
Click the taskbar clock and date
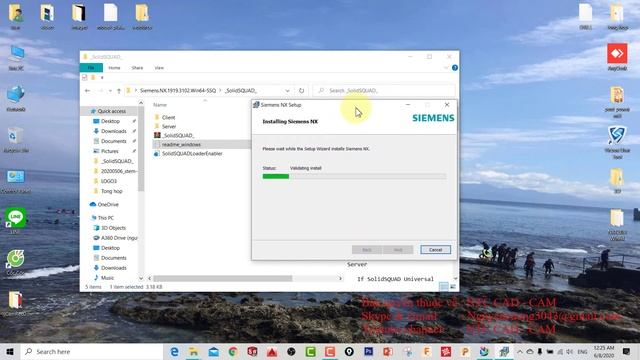604,351
